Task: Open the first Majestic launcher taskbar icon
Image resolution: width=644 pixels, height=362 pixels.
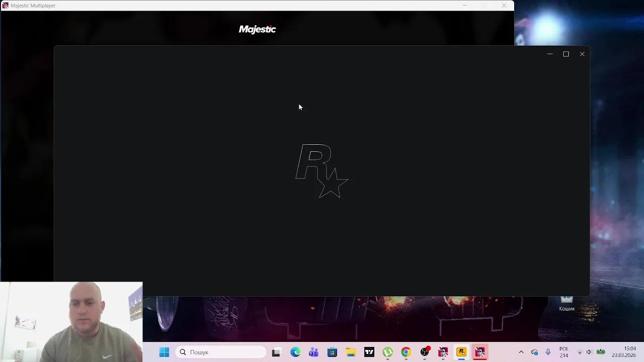Action: coord(443,352)
